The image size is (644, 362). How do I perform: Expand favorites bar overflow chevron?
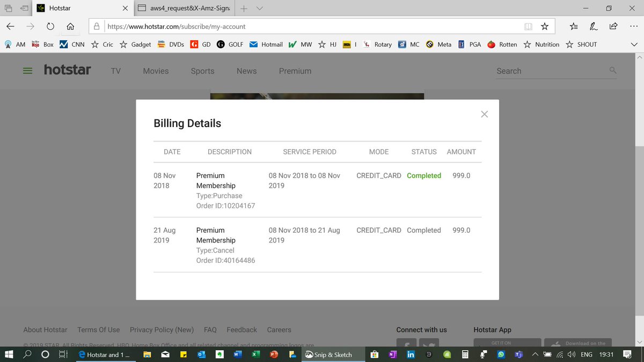634,45
